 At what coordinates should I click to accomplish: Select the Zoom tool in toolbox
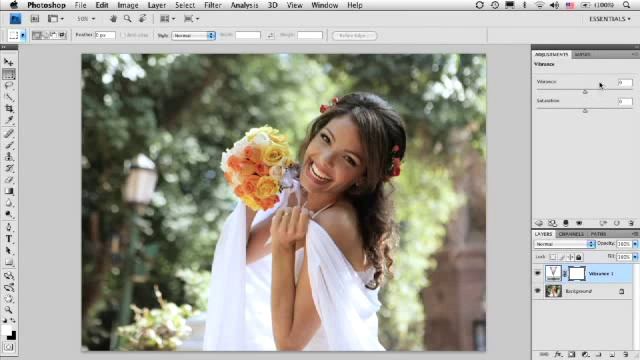9,310
